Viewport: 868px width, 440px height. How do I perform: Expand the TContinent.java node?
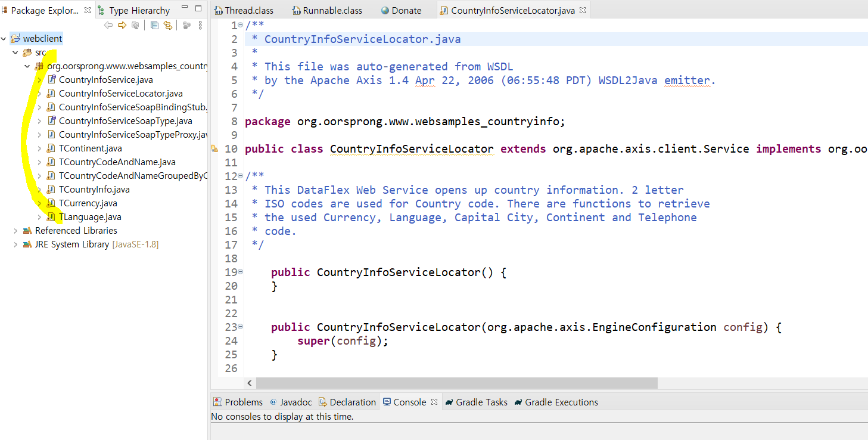coord(39,148)
